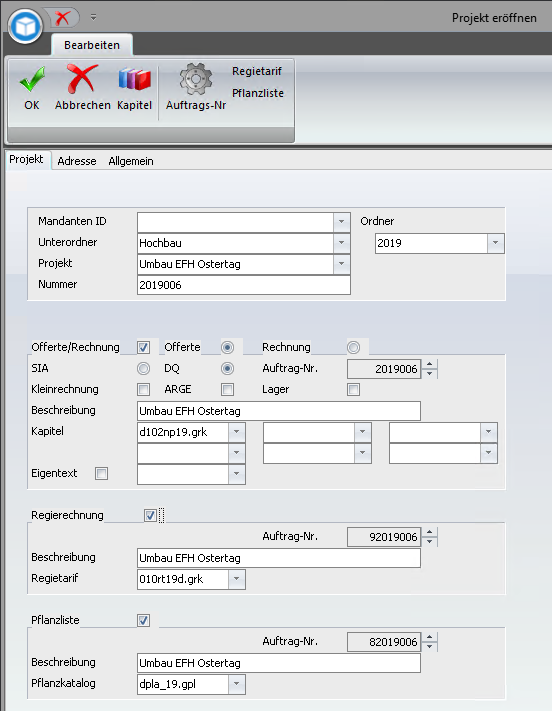This screenshot has width=552, height=711.
Task: Uncheck the Offerte/Rechnung checkbox
Action: click(143, 347)
